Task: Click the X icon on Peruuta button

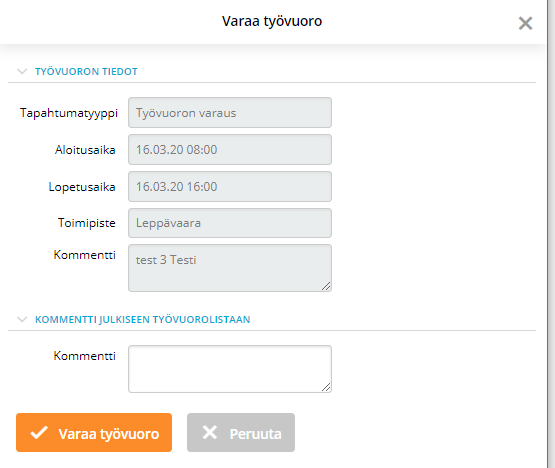Action: pyautogui.click(x=210, y=432)
